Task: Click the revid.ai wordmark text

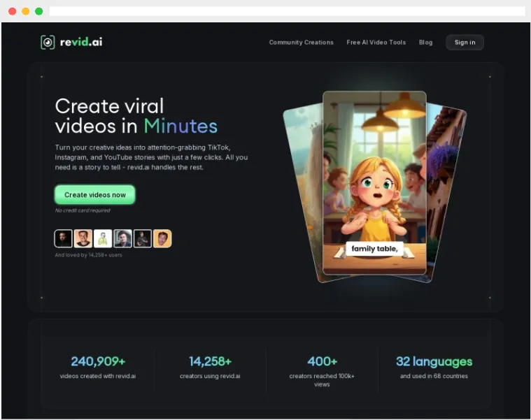Action: click(81, 42)
